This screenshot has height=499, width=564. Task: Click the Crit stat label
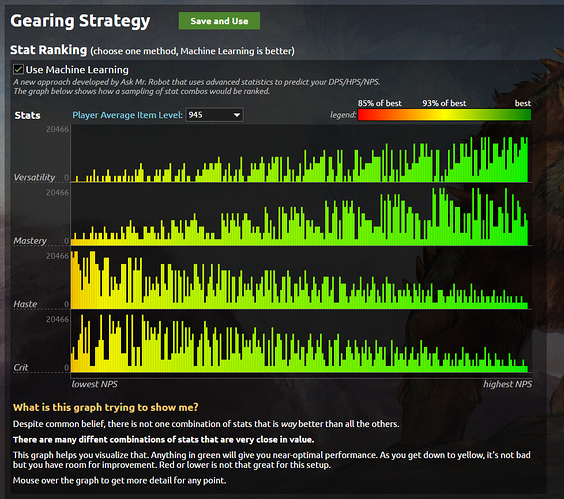coord(21,367)
